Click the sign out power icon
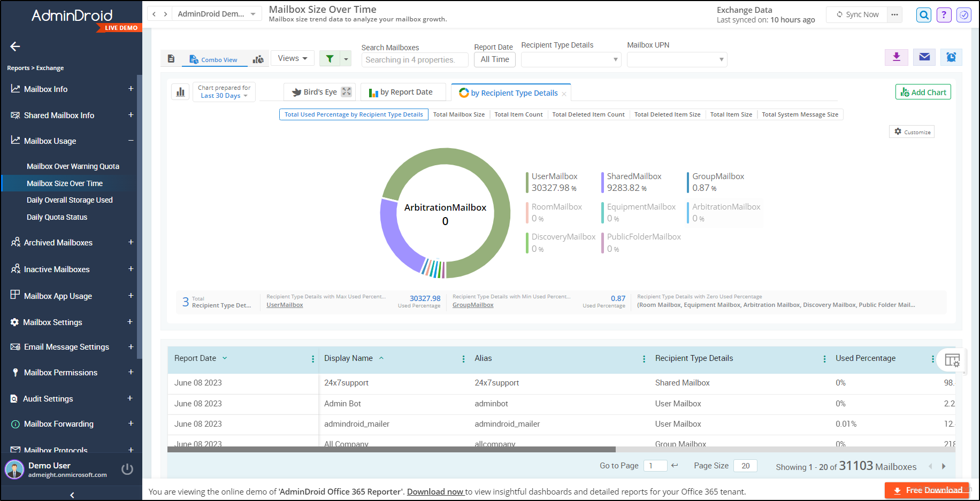This screenshot has height=501, width=980. [127, 469]
